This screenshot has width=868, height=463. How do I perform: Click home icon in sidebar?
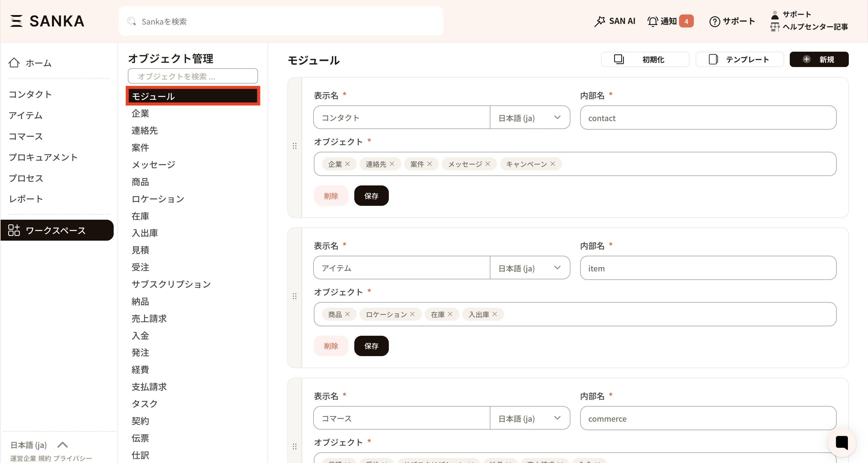[x=14, y=63]
